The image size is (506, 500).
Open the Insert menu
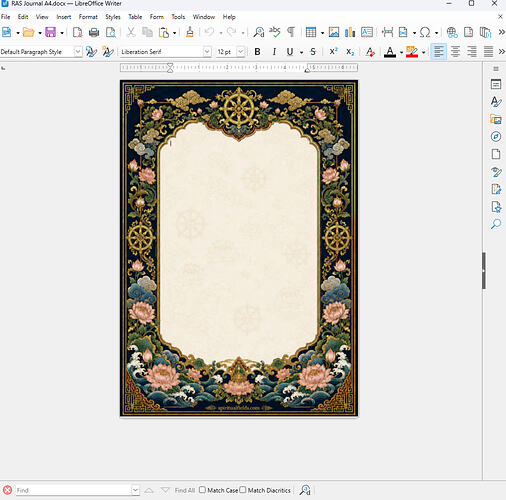64,17
